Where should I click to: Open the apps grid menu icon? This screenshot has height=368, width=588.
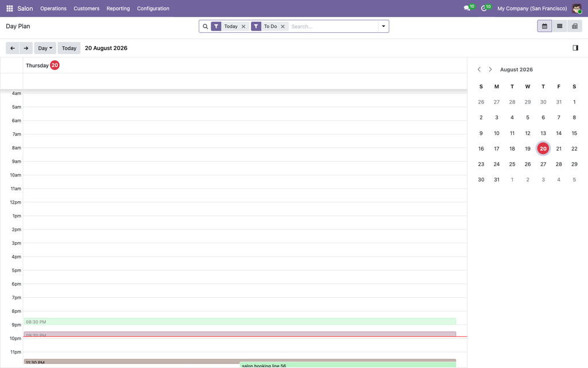10,8
